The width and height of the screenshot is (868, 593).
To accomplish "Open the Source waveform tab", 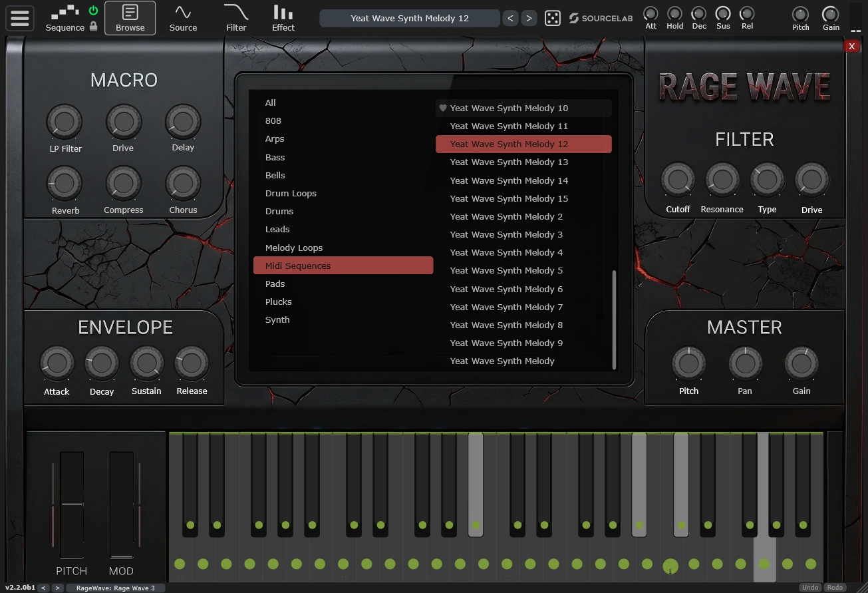I will point(183,18).
